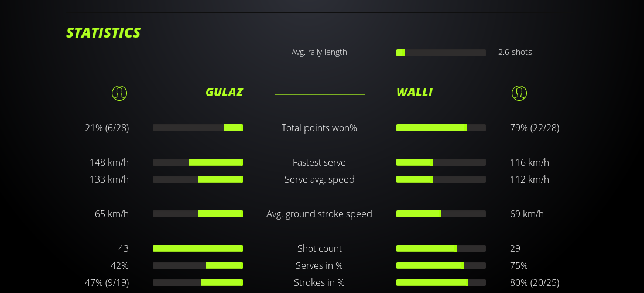644x293 pixels.
Task: Select the GULAZ player name
Action: (x=224, y=92)
